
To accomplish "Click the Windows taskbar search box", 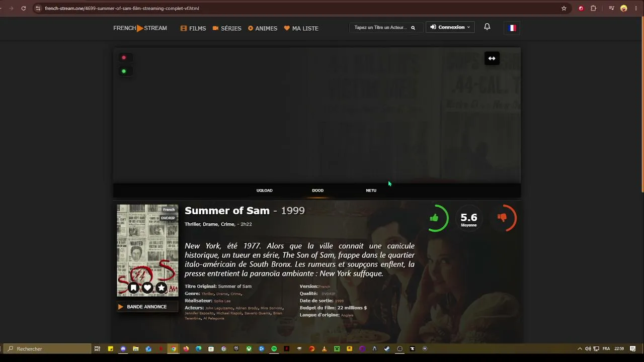I will click(x=47, y=349).
